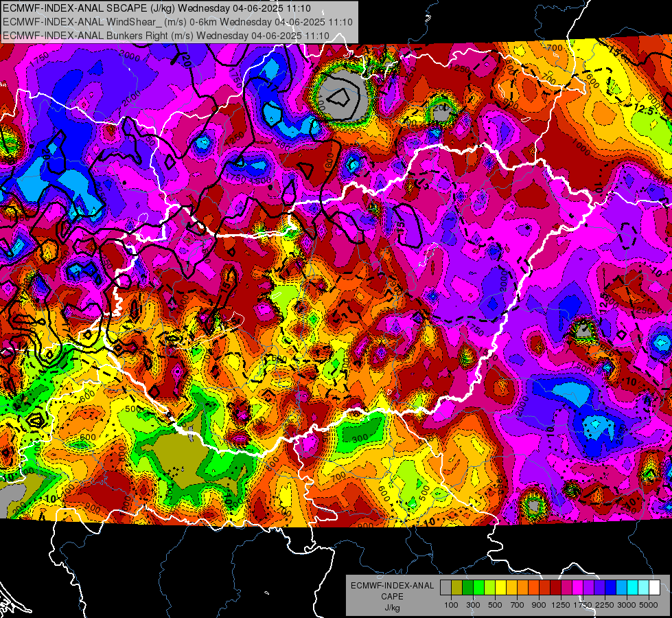Click the 700 value in the legend scale

[518, 605]
